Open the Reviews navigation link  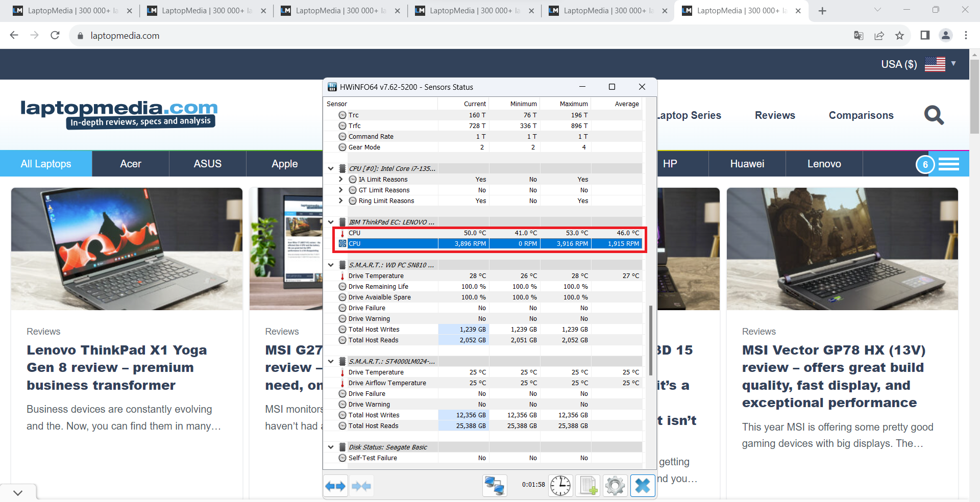coord(775,115)
